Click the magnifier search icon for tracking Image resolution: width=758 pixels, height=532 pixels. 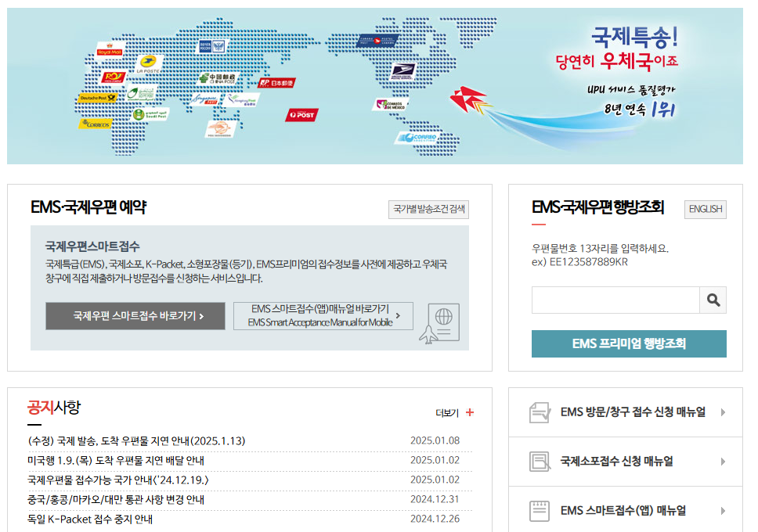click(713, 300)
